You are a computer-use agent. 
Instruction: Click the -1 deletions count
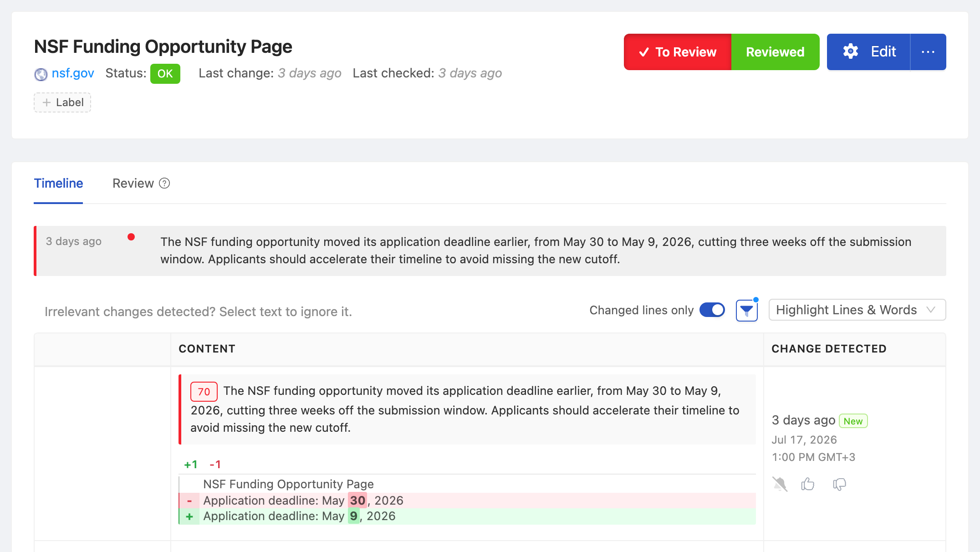(x=215, y=465)
